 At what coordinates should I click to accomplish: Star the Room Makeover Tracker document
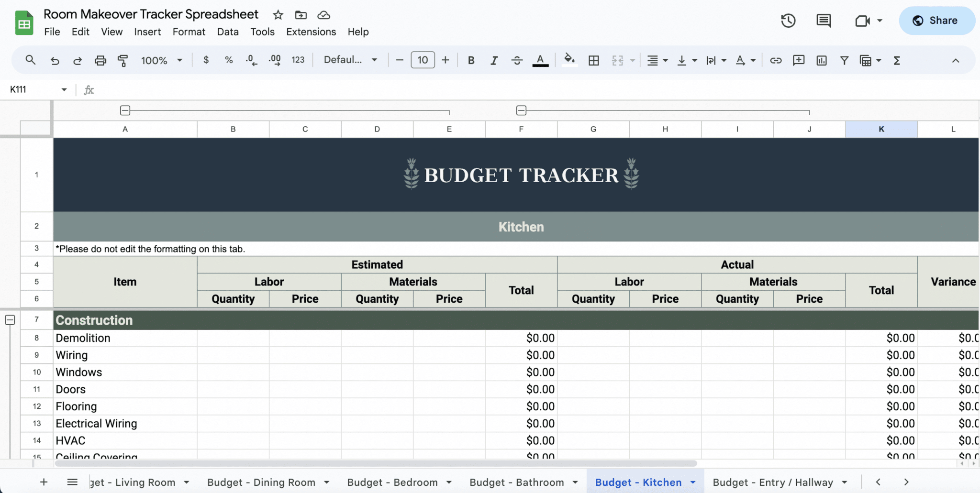pos(278,15)
